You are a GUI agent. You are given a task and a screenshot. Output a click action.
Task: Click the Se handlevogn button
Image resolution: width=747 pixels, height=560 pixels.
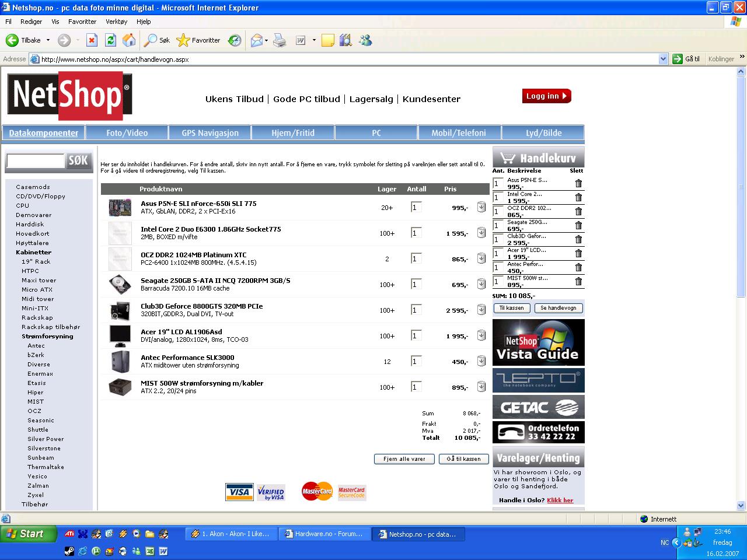(x=558, y=308)
